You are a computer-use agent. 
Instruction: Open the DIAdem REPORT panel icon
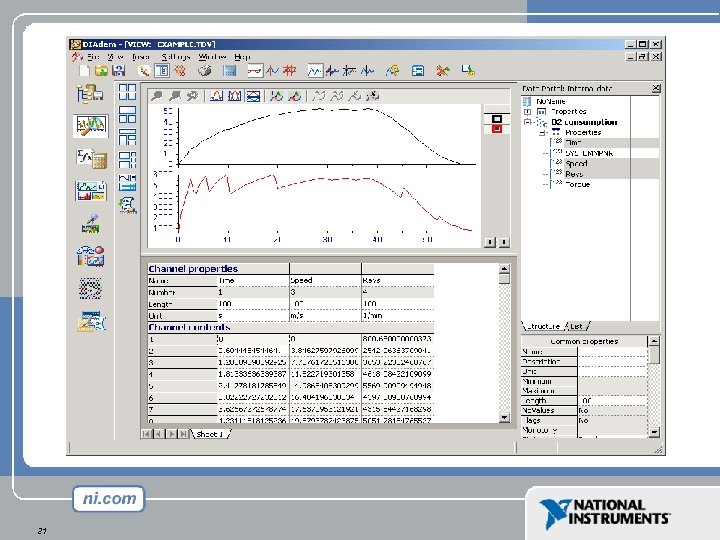(x=90, y=191)
